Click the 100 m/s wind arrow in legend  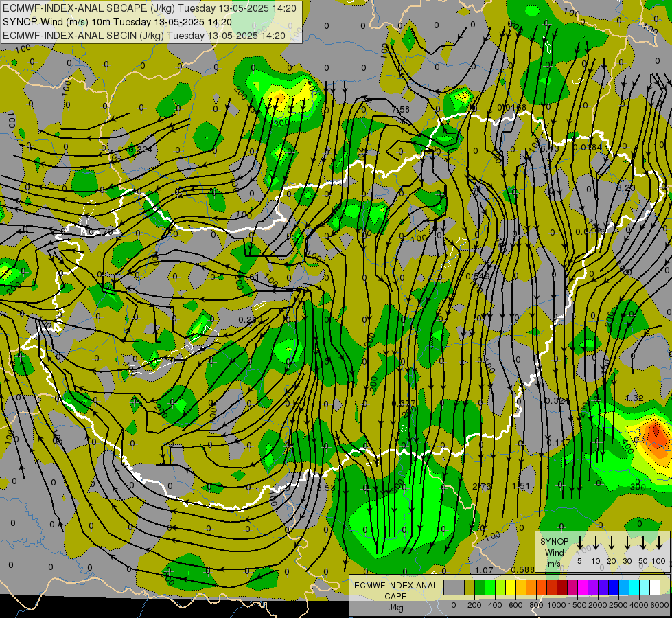[659, 542]
